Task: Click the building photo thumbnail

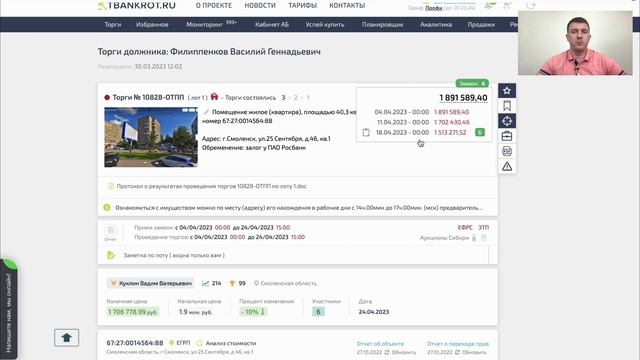Action: click(151, 137)
